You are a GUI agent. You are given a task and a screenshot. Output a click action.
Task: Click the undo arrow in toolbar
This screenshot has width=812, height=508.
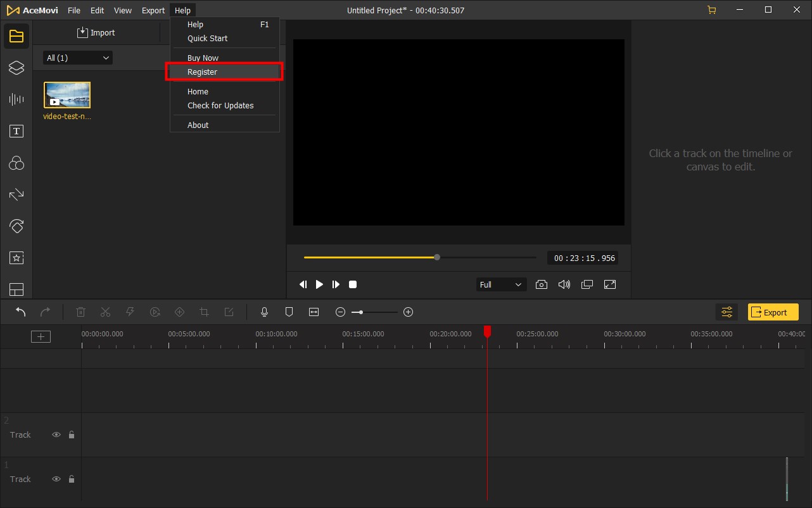click(x=21, y=312)
